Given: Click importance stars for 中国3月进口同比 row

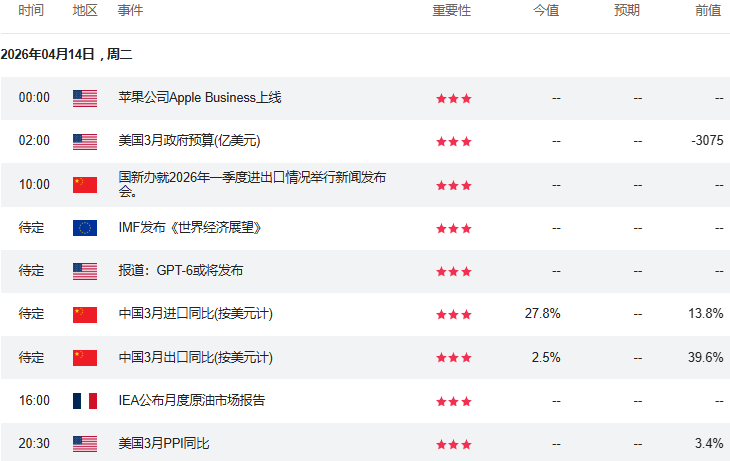Looking at the screenshot, I should click(454, 315).
